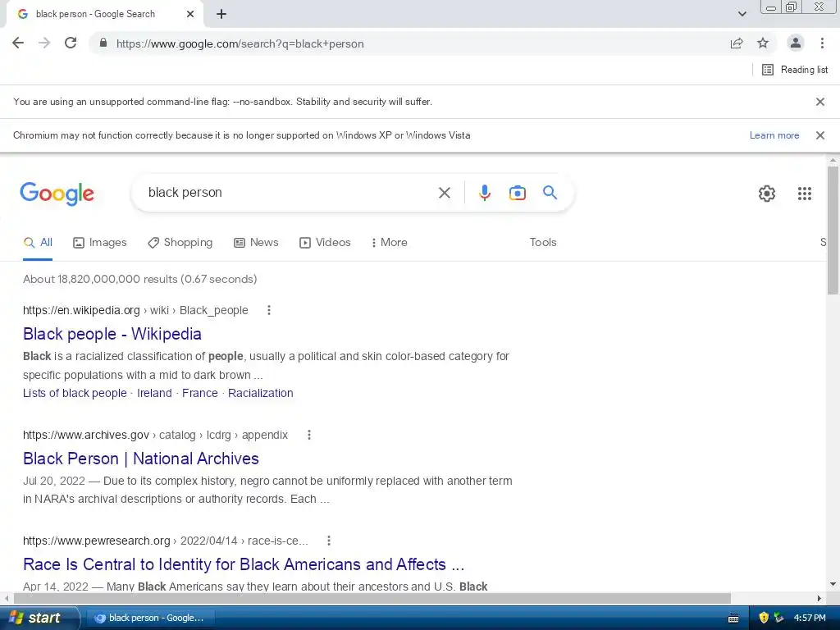Open the tab search dropdown arrow
840x630 pixels.
pyautogui.click(x=742, y=14)
